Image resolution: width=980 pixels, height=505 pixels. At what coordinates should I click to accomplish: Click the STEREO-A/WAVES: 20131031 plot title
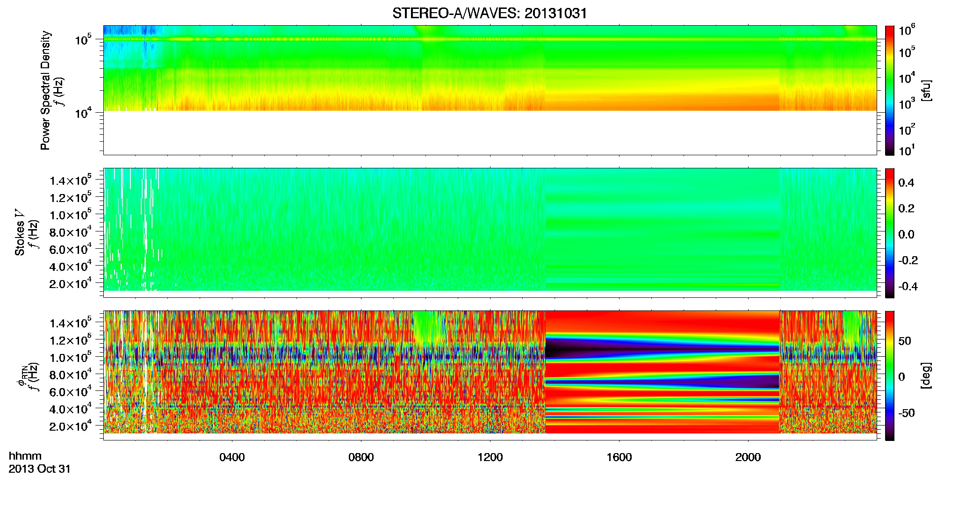tap(490, 13)
